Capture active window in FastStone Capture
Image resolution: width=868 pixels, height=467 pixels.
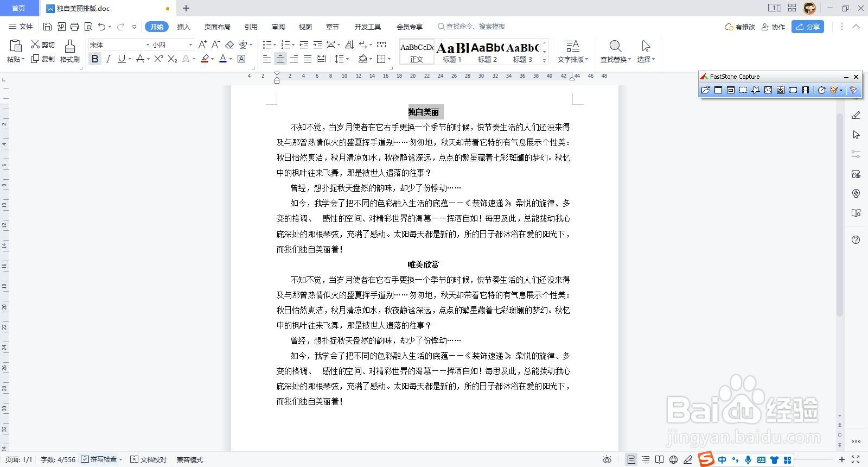click(718, 90)
